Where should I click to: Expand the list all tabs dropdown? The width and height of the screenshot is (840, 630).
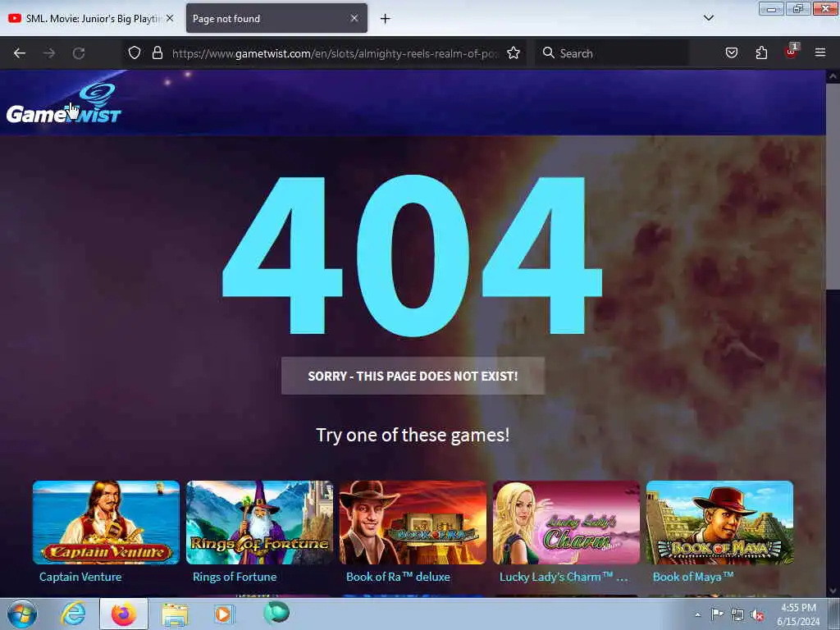(x=708, y=18)
